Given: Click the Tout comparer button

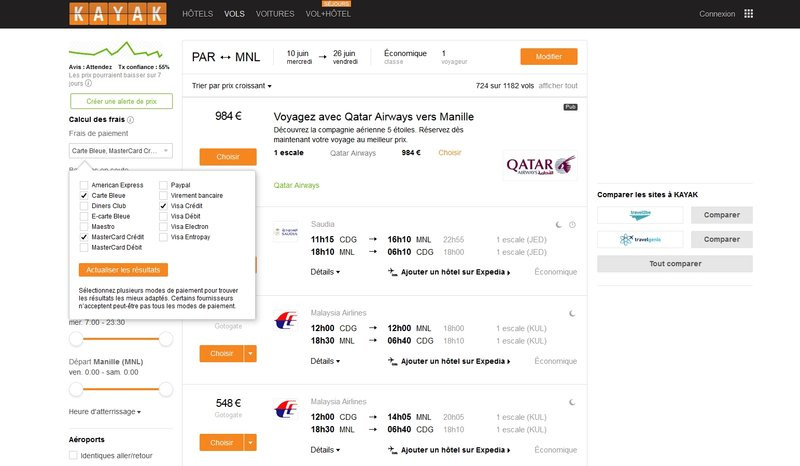Looking at the screenshot, I should coord(675,264).
